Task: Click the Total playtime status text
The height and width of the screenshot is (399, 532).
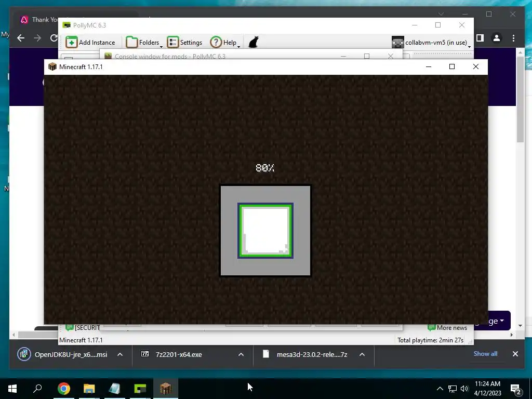Action: [x=430, y=340]
